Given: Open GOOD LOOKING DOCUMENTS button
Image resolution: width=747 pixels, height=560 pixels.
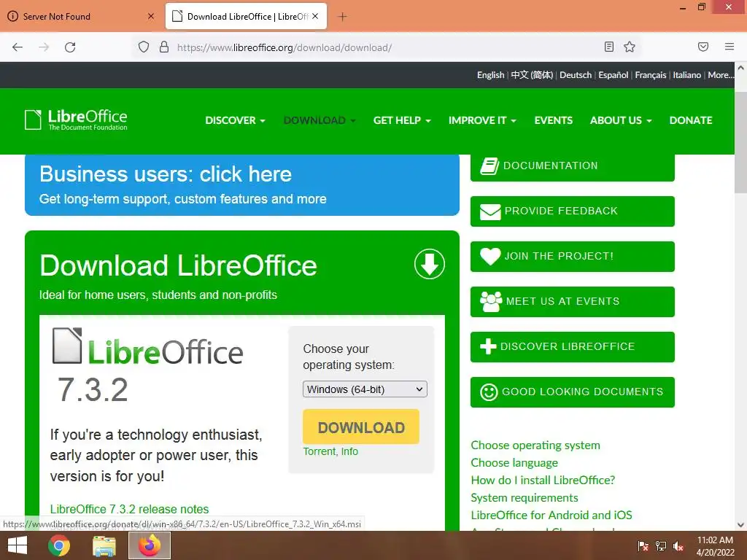Looking at the screenshot, I should [x=572, y=392].
